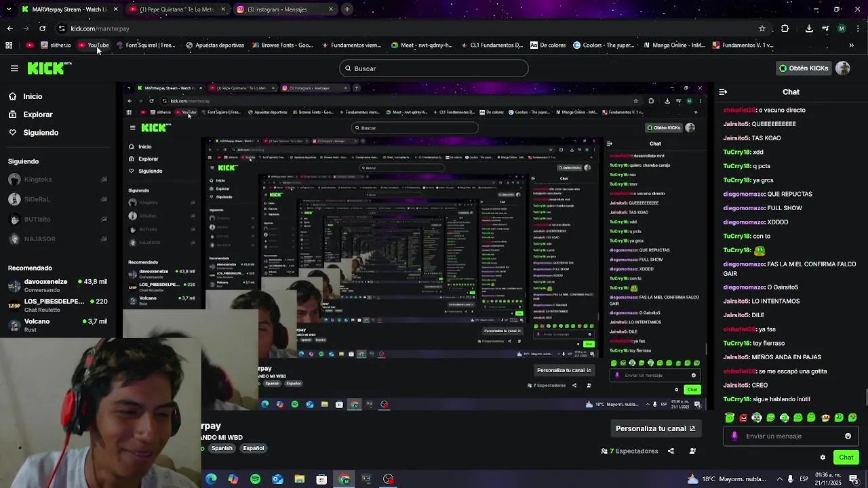Open Spotify from the taskbar
This screenshot has width=868, height=488.
[x=255, y=479]
